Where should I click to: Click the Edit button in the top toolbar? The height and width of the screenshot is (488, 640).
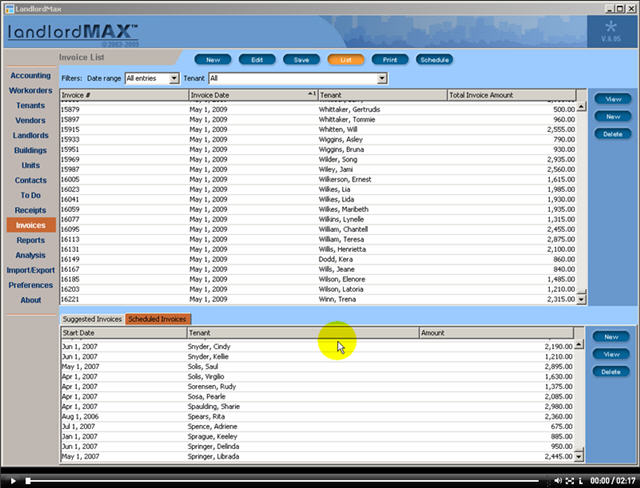coord(257,60)
